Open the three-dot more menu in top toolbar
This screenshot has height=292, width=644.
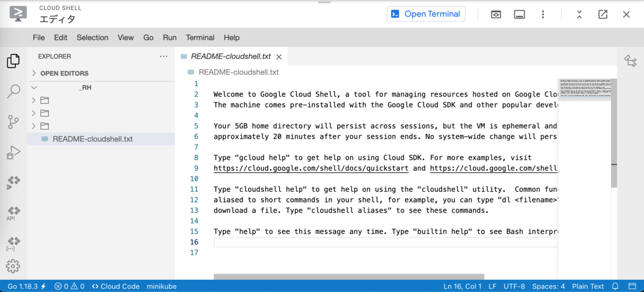click(543, 14)
